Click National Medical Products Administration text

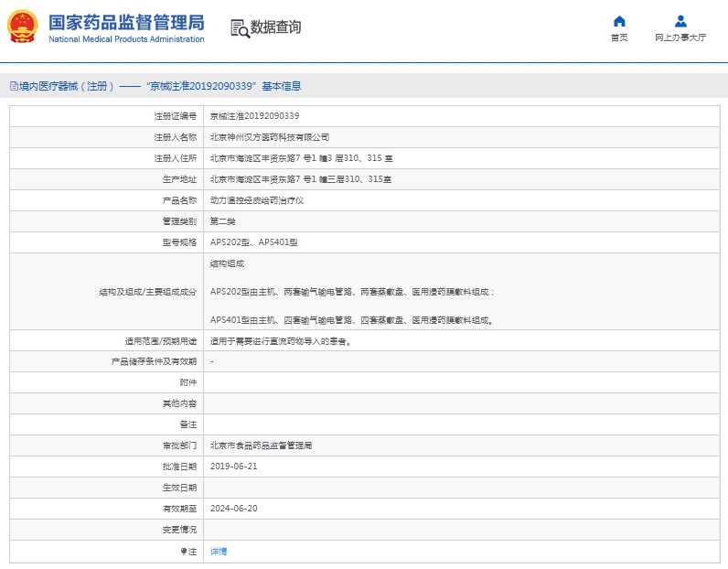tap(126, 39)
